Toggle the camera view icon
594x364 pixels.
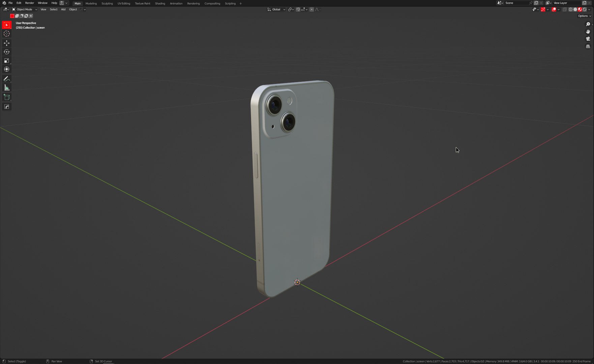[x=588, y=39]
